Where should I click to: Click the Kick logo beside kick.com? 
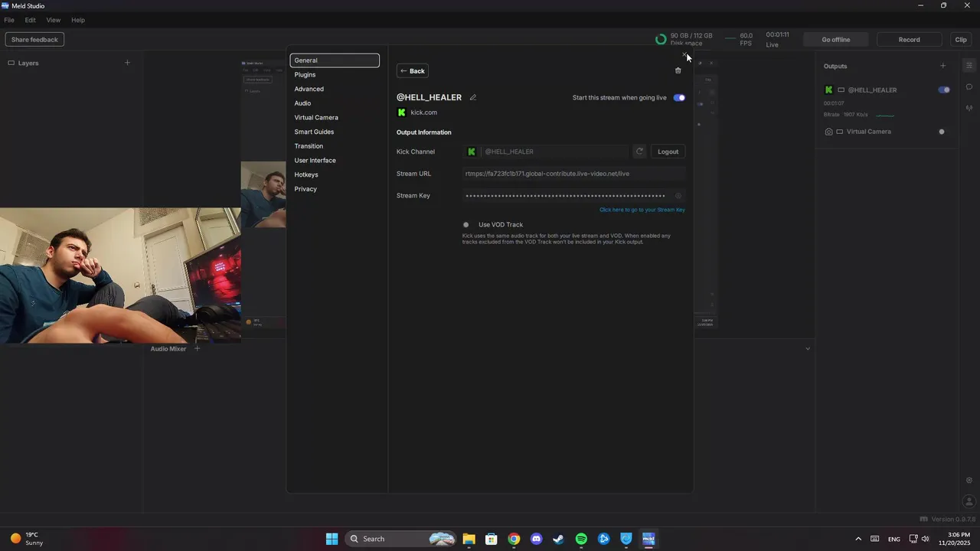pyautogui.click(x=401, y=112)
